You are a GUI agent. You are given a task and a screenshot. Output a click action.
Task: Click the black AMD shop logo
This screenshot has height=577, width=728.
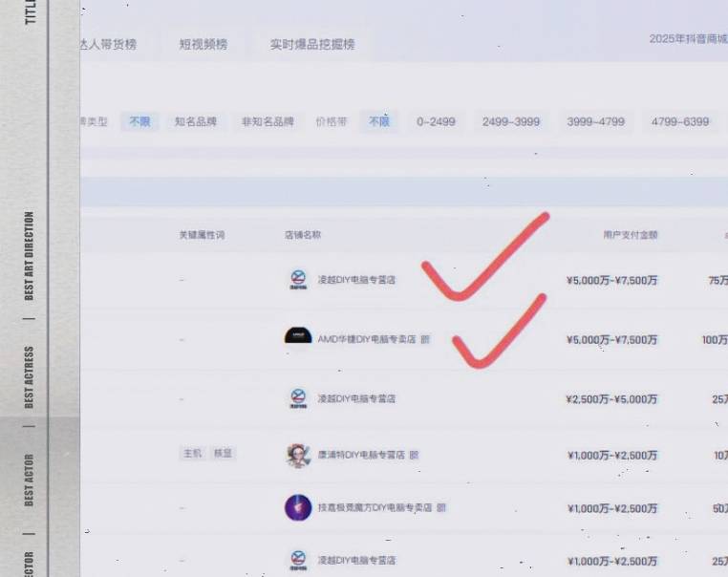coord(298,335)
